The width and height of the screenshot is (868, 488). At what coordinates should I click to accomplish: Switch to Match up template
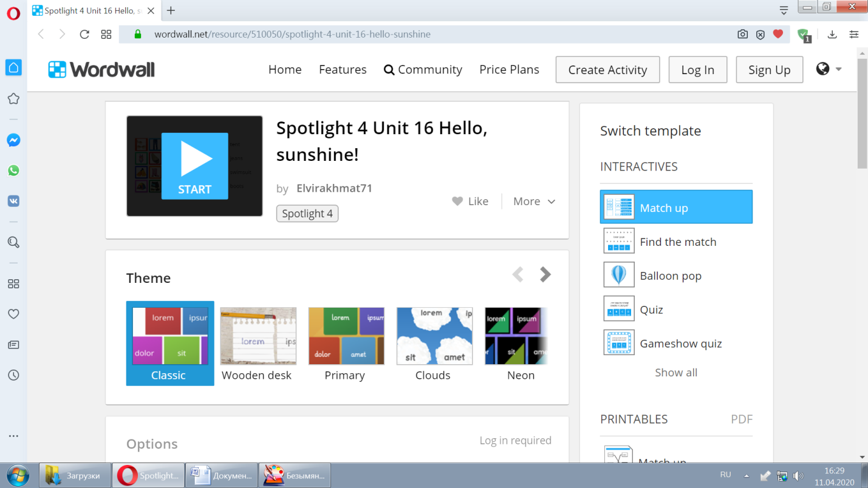[676, 207]
